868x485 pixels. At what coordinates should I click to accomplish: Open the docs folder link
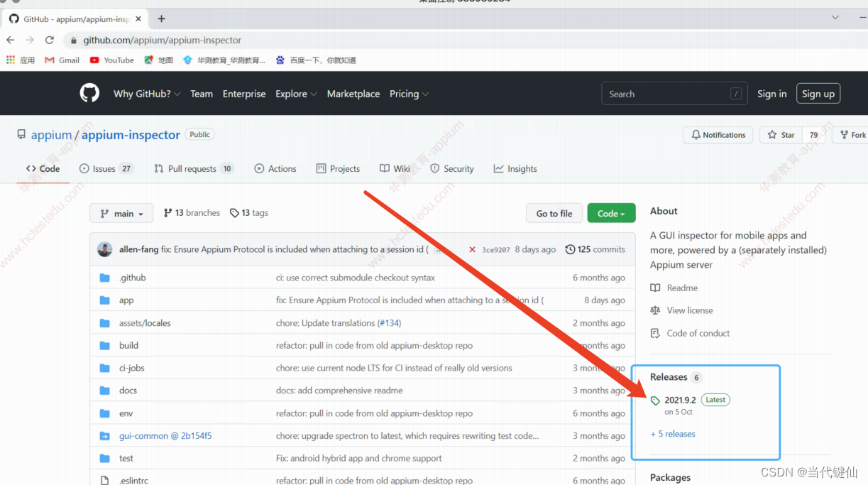click(x=128, y=391)
